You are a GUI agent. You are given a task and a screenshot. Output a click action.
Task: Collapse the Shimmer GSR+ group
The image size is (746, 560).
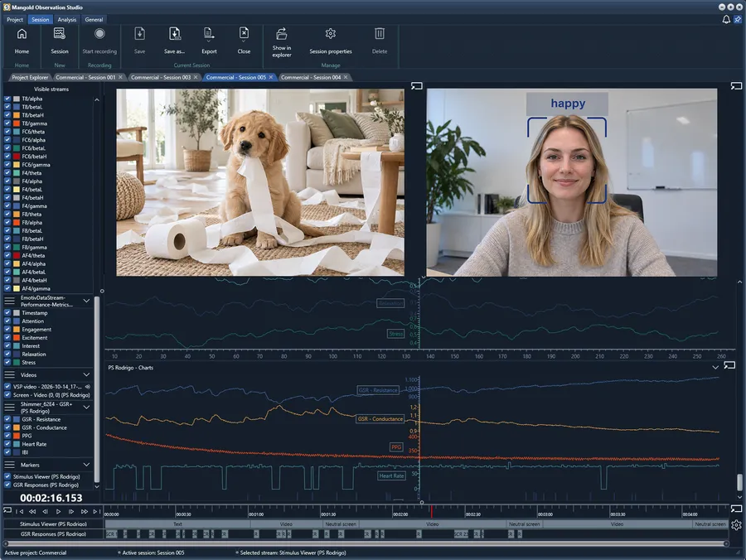(86, 407)
